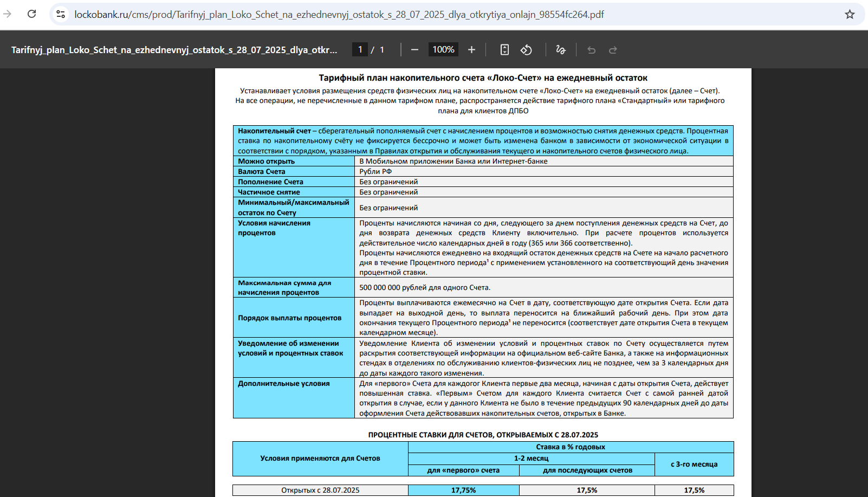Click the '1-2 месяц' column header
The height and width of the screenshot is (497, 868).
pyautogui.click(x=531, y=459)
